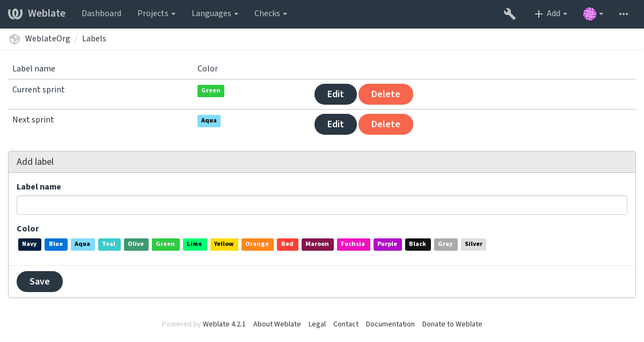644x342 pixels.
Task: Open the three-dots more menu
Action: (624, 14)
